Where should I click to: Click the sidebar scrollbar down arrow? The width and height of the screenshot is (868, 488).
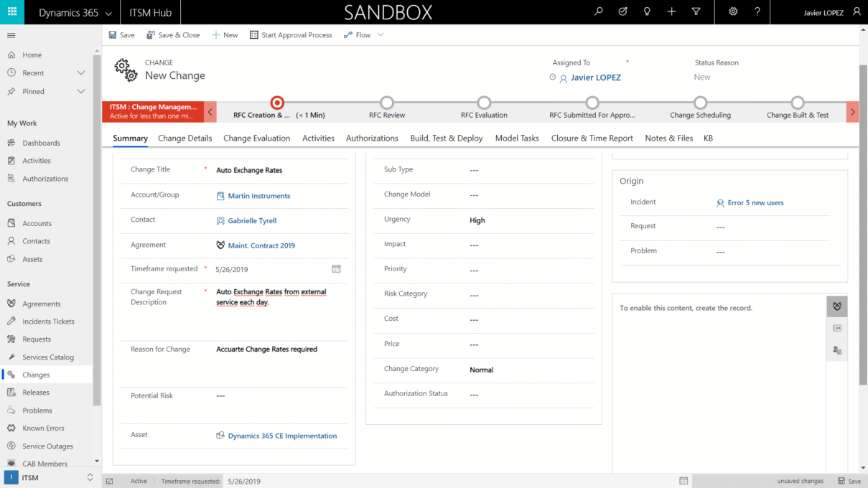(97, 462)
